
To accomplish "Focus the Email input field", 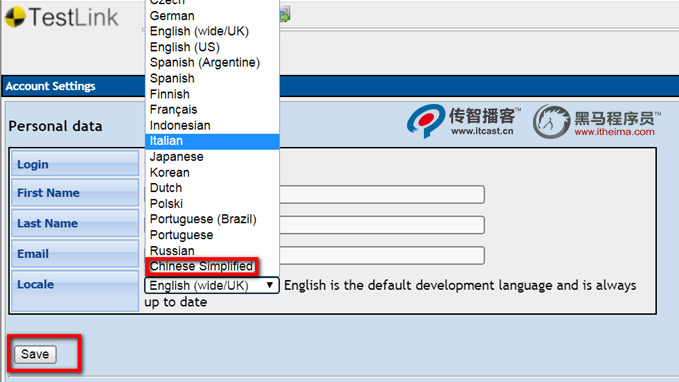I will (382, 255).
